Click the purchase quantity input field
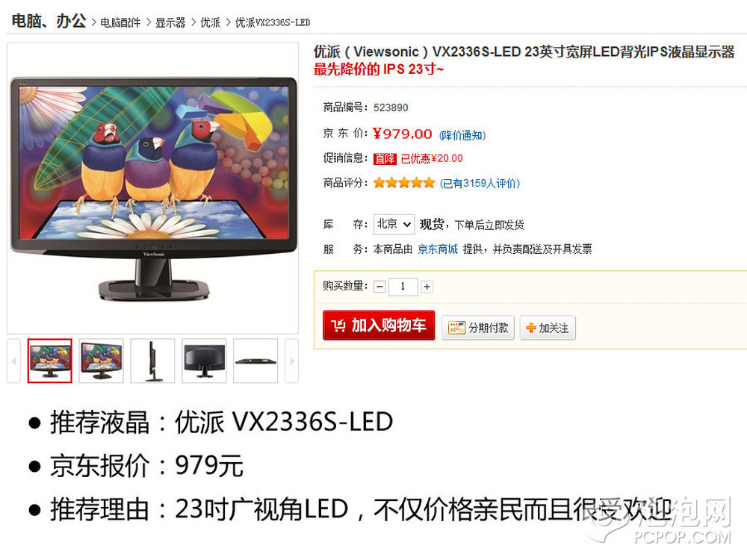The width and height of the screenshot is (747, 560). point(403,287)
